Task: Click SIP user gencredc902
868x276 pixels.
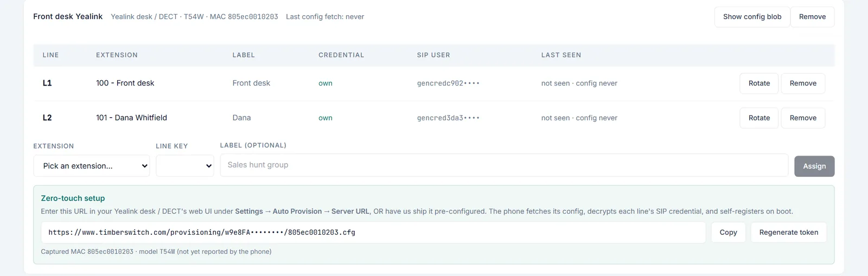Action: pyautogui.click(x=448, y=83)
